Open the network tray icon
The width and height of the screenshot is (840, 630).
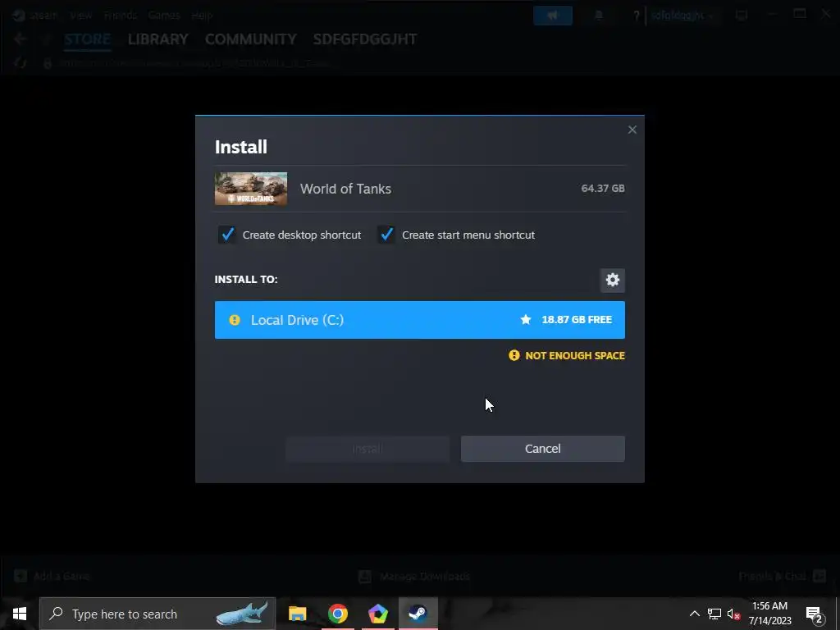click(714, 614)
